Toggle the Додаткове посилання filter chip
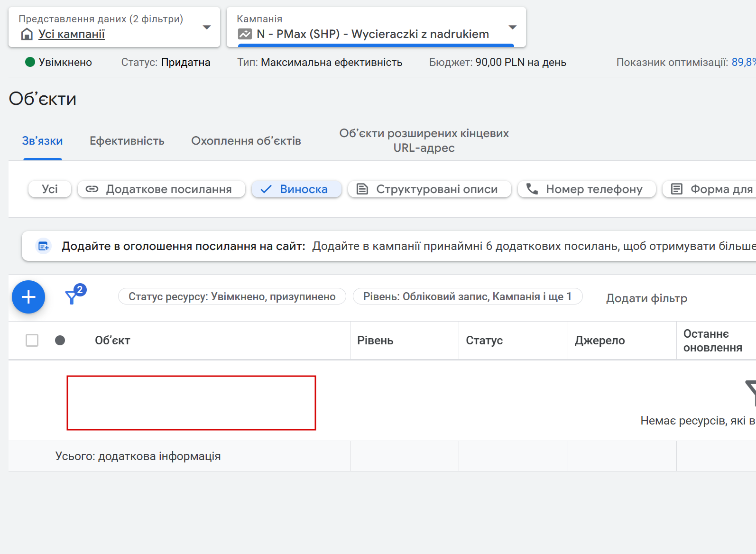Image resolution: width=756 pixels, height=554 pixels. (x=161, y=189)
